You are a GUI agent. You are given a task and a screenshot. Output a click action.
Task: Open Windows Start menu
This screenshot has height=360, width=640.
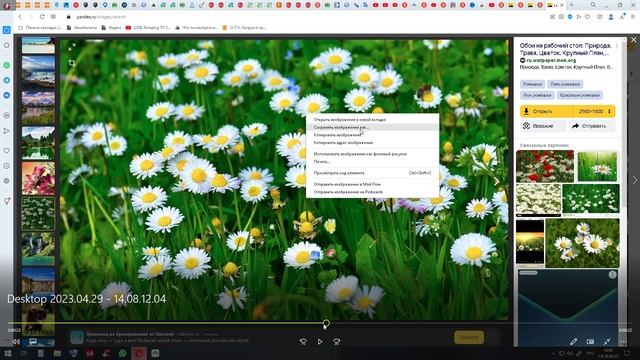click(x=7, y=353)
